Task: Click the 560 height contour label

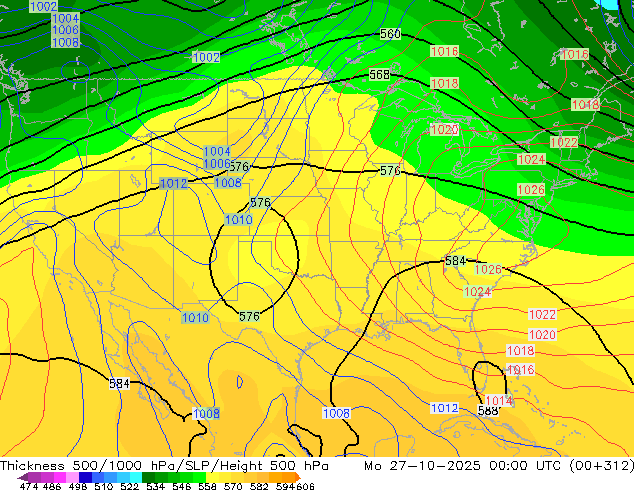Action: (390, 34)
